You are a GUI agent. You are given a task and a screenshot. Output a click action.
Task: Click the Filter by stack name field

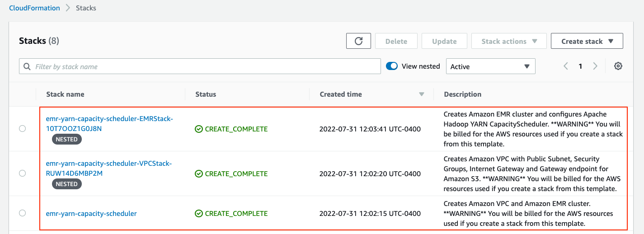point(200,66)
